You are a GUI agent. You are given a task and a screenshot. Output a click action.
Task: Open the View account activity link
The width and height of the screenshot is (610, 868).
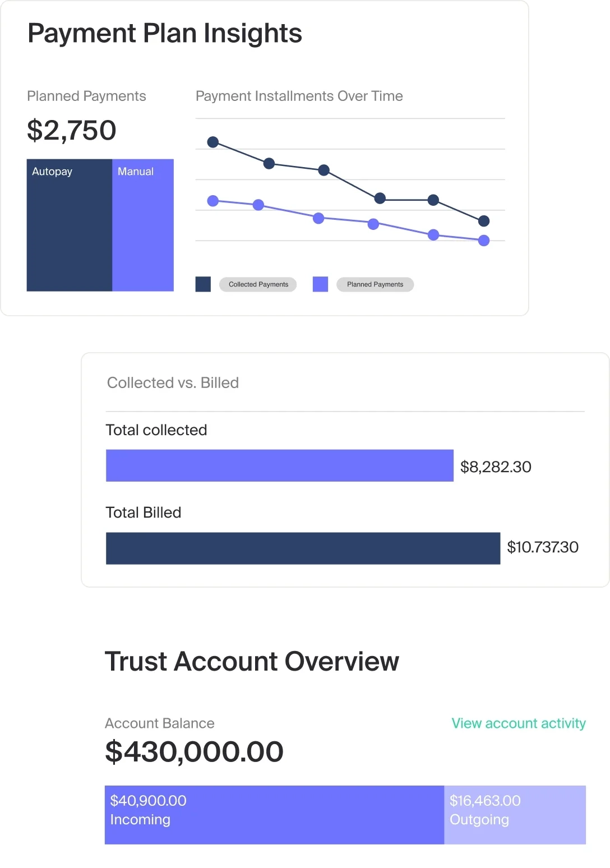[519, 723]
